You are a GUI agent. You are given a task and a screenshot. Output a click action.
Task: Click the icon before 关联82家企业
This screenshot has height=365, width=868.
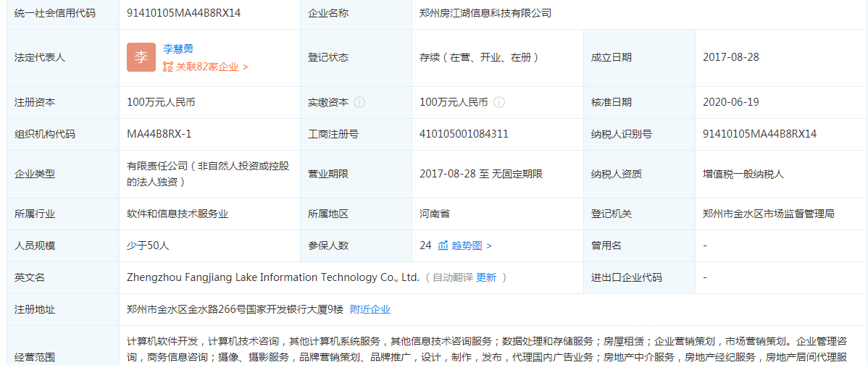click(168, 67)
